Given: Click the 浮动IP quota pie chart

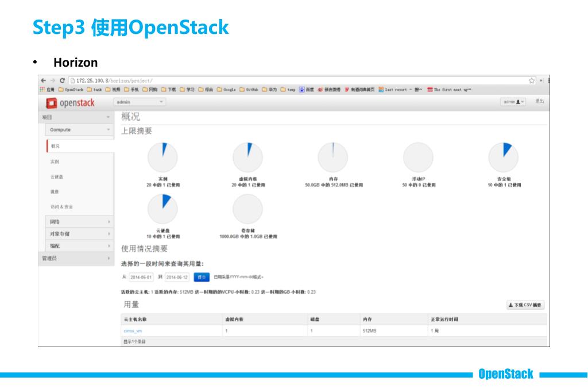Looking at the screenshot, I should (418, 157).
